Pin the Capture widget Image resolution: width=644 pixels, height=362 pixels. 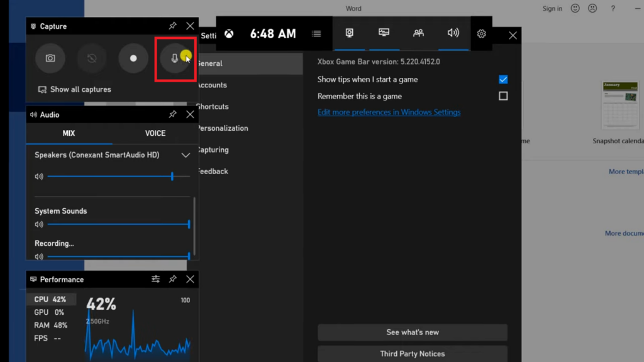pyautogui.click(x=172, y=26)
